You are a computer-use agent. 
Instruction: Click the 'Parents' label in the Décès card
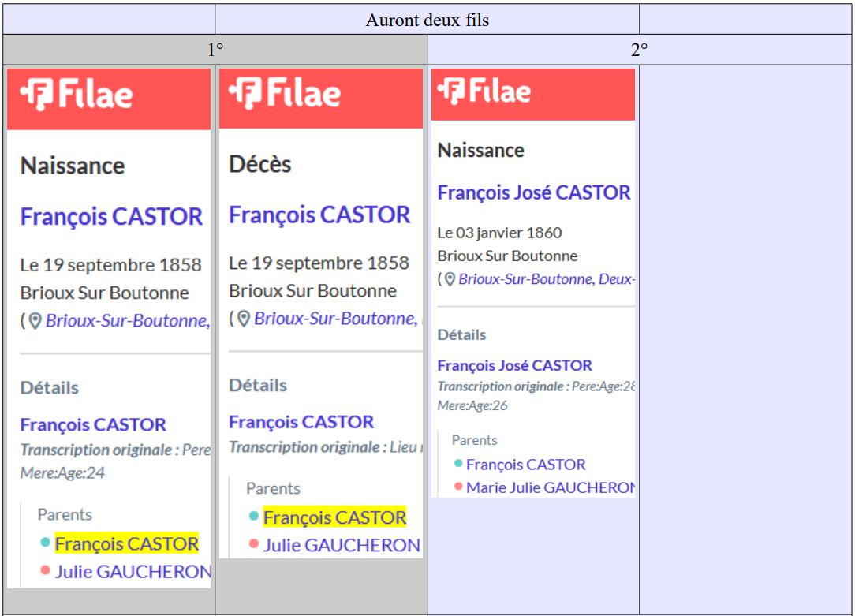click(x=273, y=488)
